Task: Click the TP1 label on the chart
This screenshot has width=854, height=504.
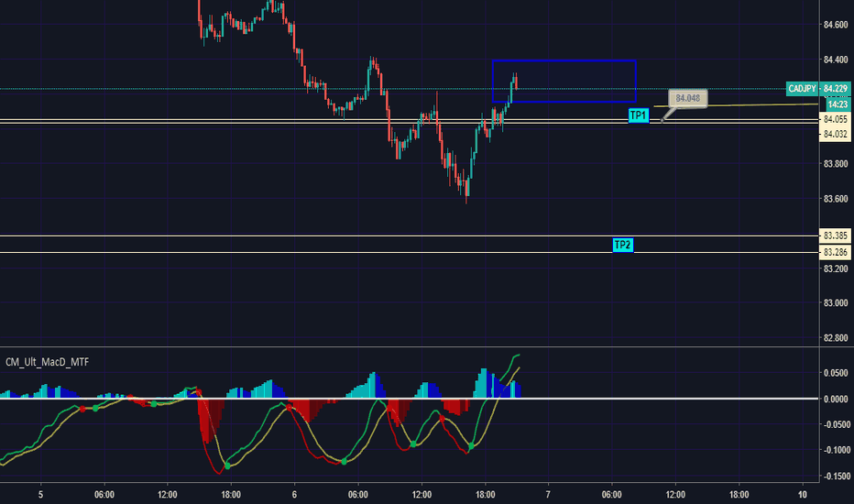Action: tap(639, 115)
